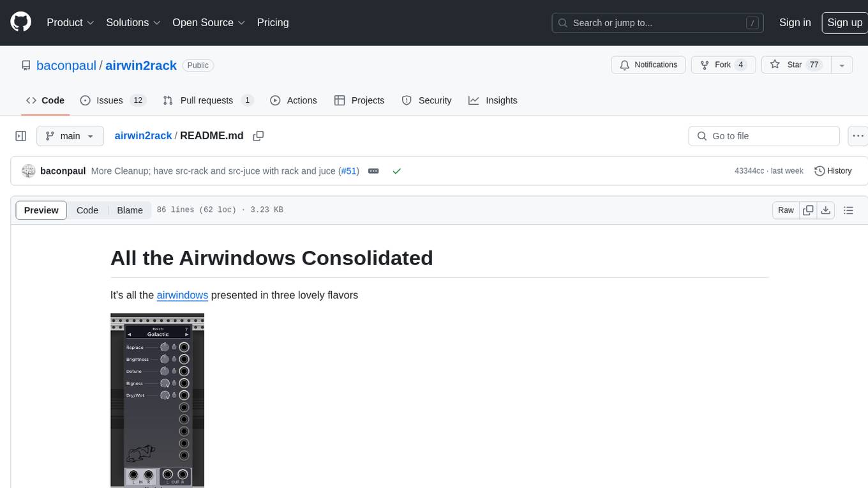Viewport: 868px width, 488px height.
Task: Expand the commit message details ellipsis
Action: click(x=373, y=171)
